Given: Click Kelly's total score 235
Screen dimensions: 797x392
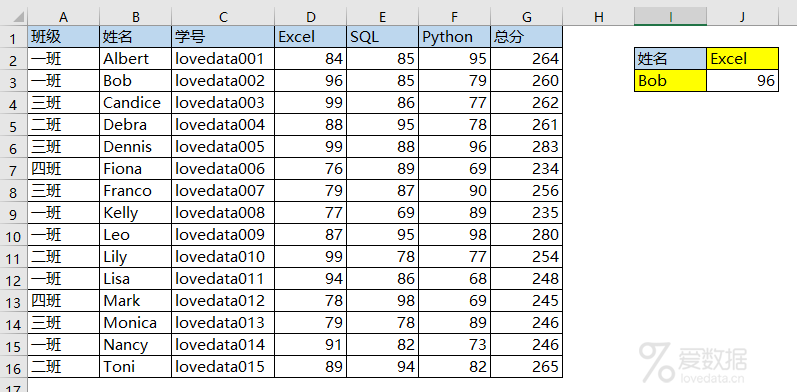Looking at the screenshot, I should 527,213.
